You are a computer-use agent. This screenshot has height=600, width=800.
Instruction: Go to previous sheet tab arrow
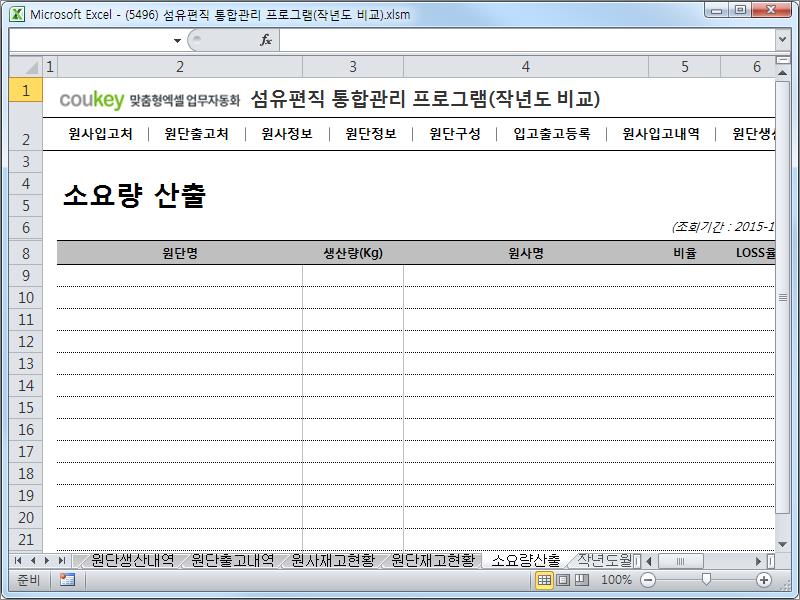click(x=33, y=561)
